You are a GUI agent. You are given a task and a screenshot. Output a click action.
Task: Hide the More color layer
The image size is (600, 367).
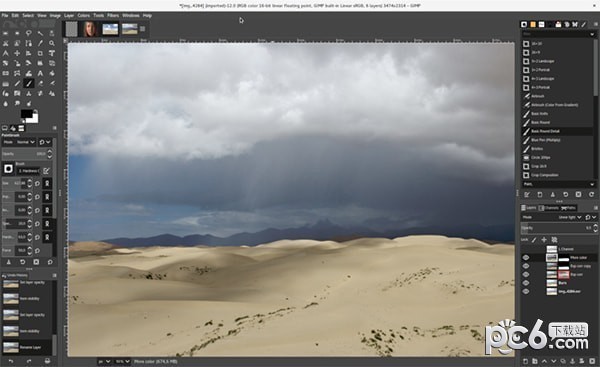pyautogui.click(x=526, y=258)
